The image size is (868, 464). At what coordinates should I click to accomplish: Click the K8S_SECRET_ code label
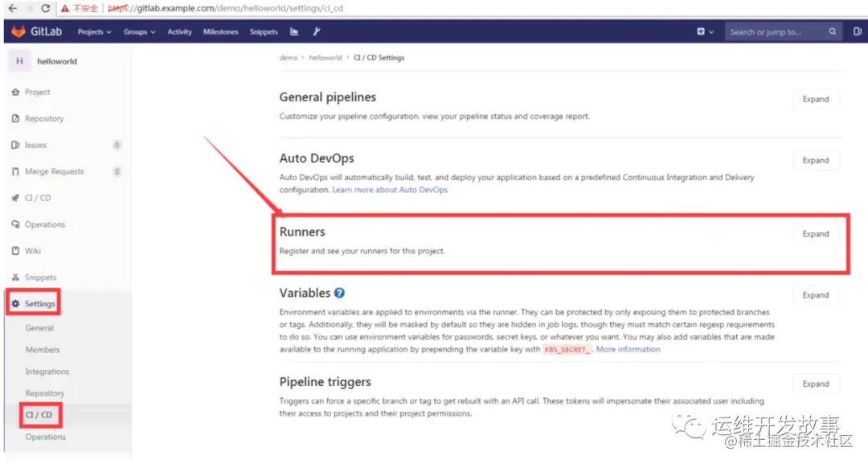pyautogui.click(x=567, y=350)
